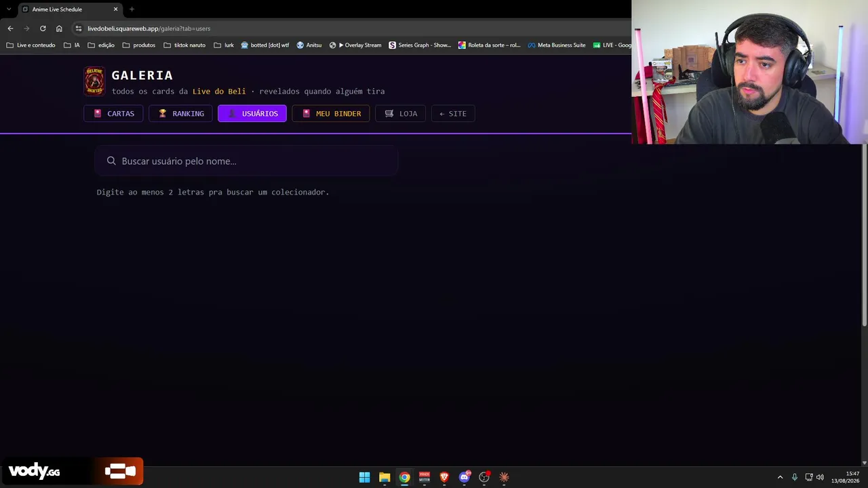Open the Ranking tab

tap(180, 113)
